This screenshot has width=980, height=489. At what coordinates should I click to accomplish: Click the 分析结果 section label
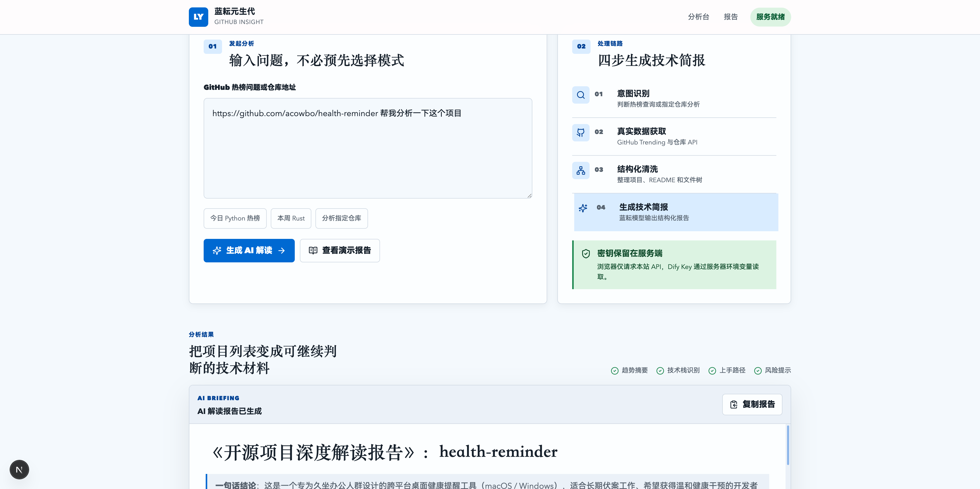(x=201, y=335)
